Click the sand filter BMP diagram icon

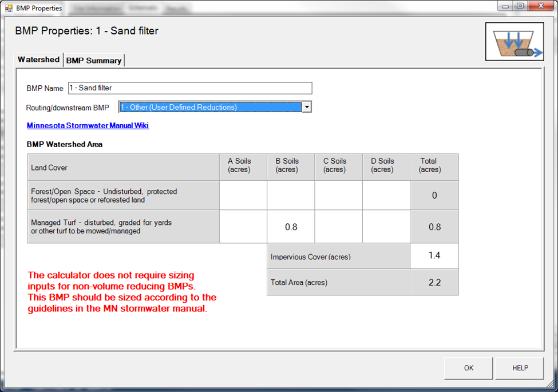tap(514, 42)
